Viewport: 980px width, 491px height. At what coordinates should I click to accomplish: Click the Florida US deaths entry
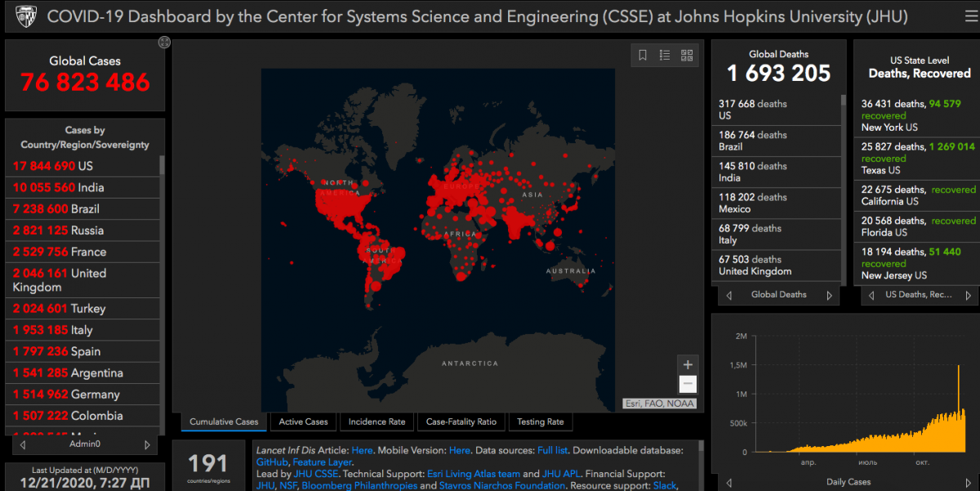click(x=918, y=226)
